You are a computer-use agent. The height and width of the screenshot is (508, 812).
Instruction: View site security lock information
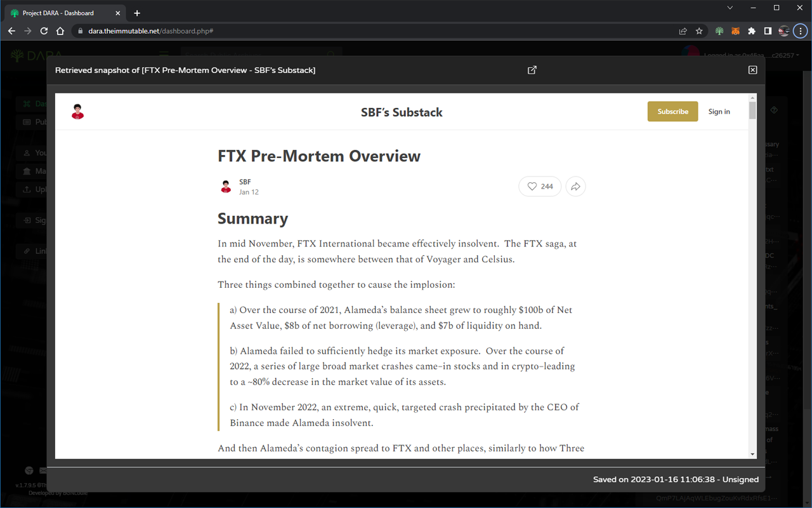[x=79, y=31]
